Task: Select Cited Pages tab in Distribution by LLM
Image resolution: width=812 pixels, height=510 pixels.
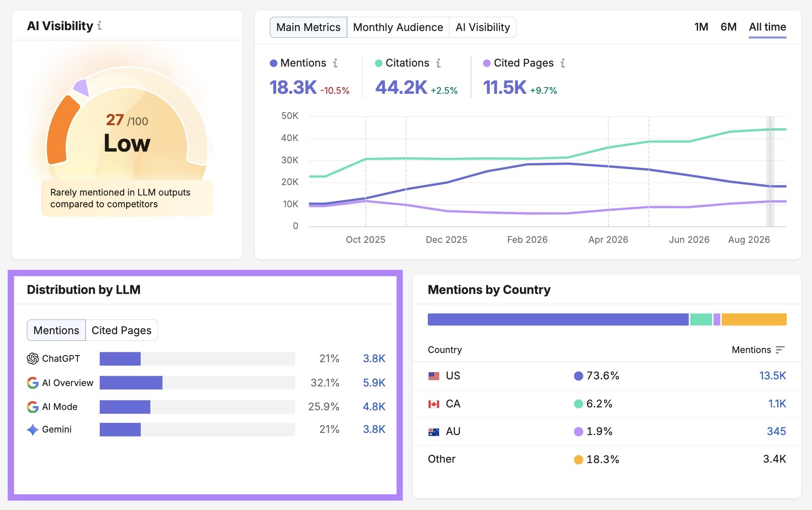Action: (122, 330)
